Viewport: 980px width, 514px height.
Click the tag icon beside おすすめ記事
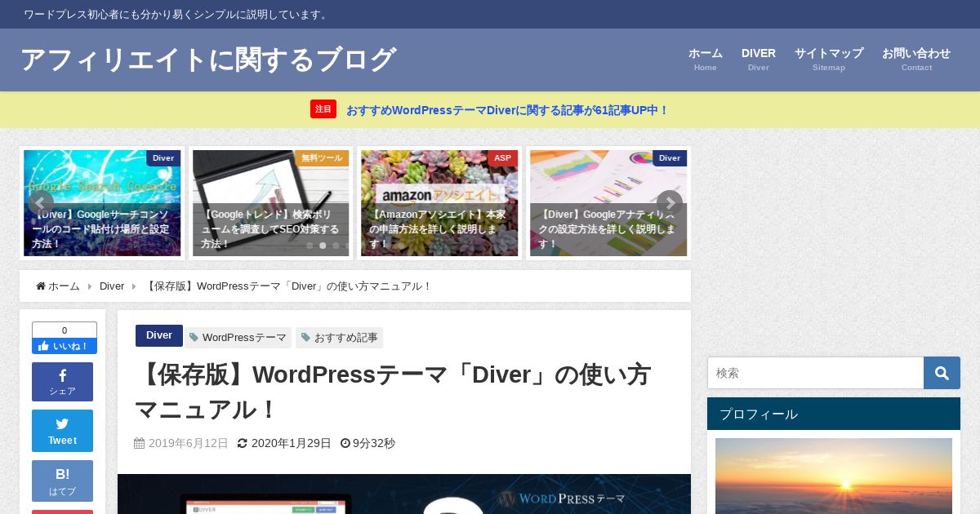tap(305, 337)
